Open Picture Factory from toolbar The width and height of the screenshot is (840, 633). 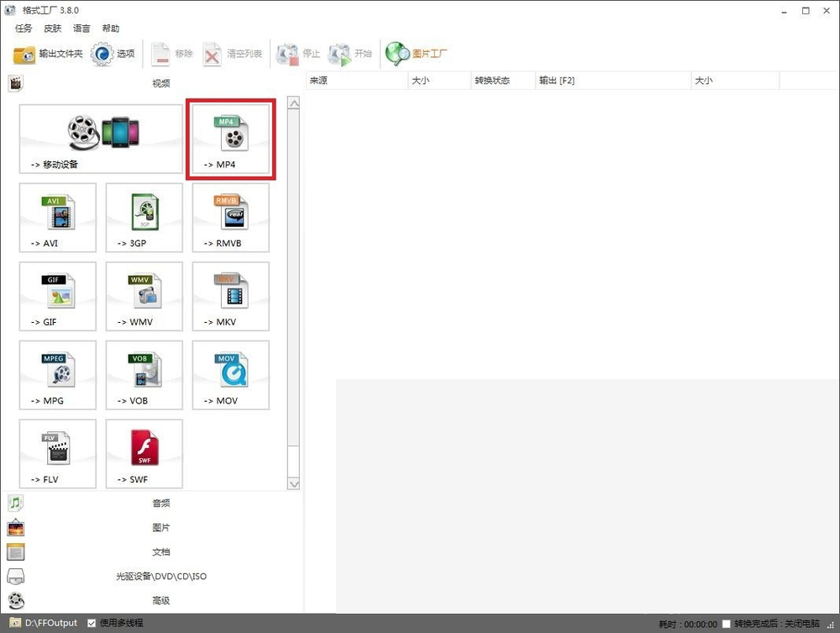pyautogui.click(x=417, y=54)
